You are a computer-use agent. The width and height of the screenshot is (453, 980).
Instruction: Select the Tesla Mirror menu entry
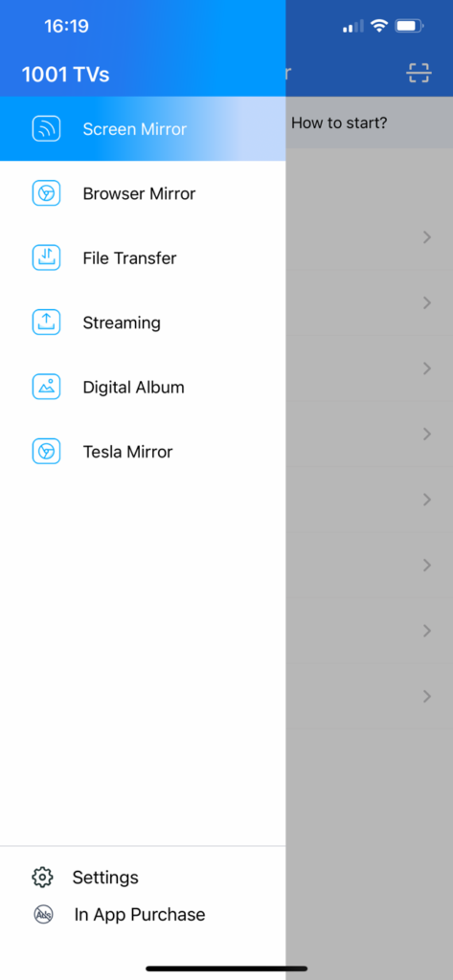pyautogui.click(x=143, y=451)
